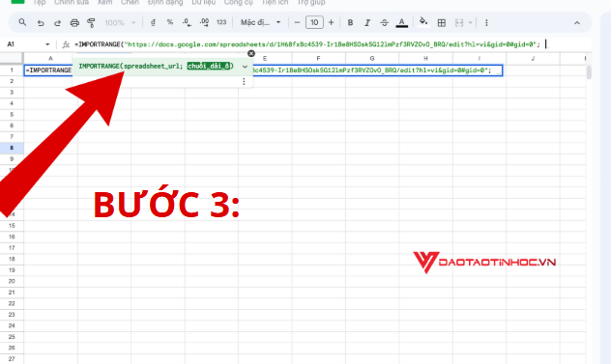This screenshot has height=364, width=611.
Task: Select column J header
Action: 533,58
